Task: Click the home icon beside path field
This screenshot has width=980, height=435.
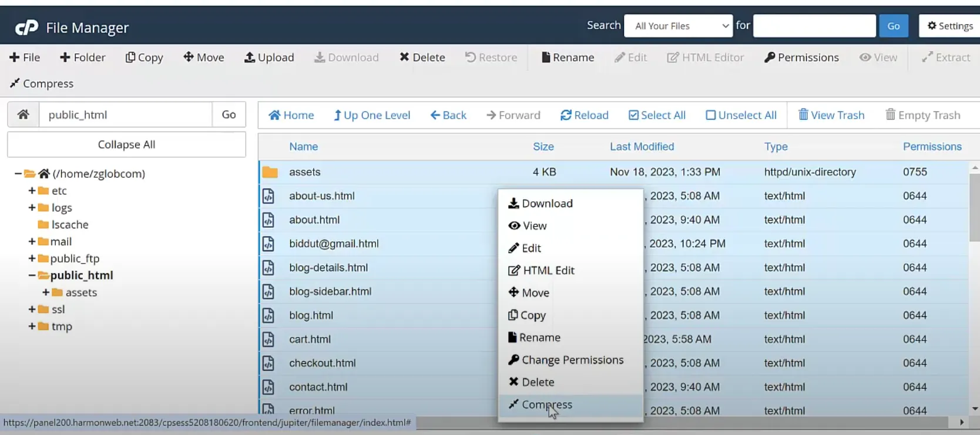Action: coord(24,114)
